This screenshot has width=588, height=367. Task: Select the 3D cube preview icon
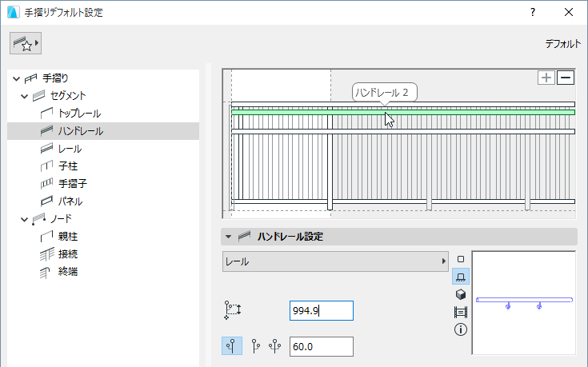[461, 294]
